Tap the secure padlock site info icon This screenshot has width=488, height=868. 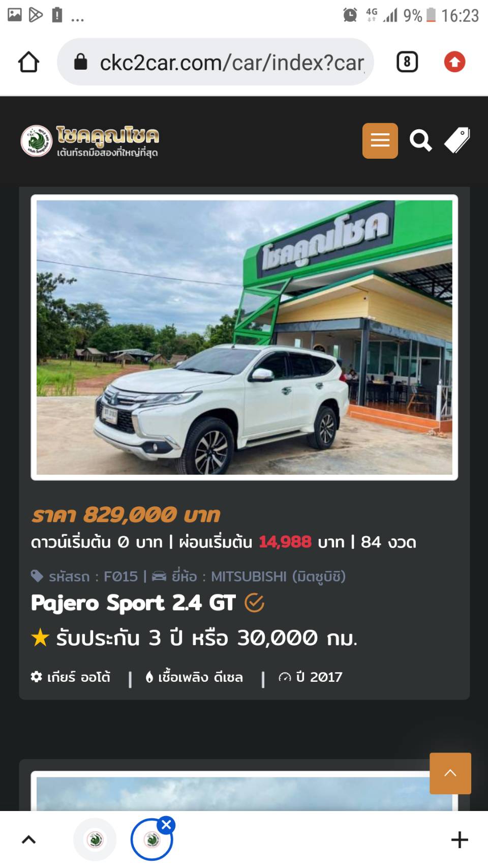(x=81, y=62)
